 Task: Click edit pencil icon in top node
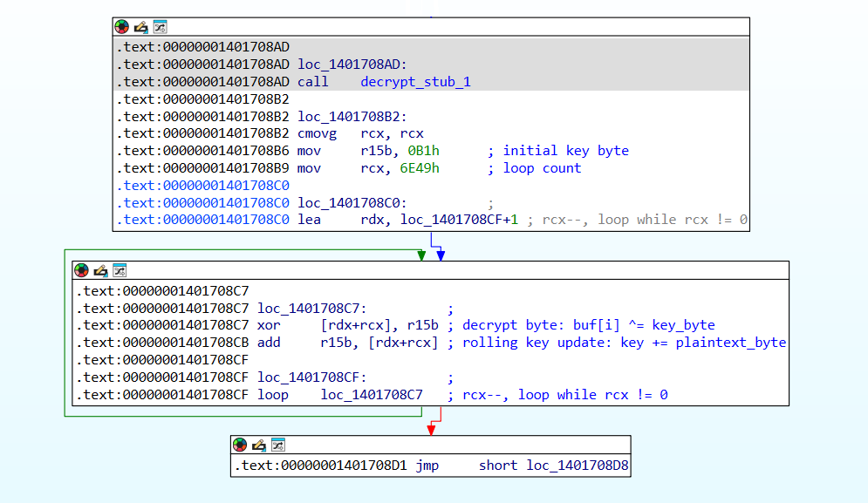coord(140,26)
